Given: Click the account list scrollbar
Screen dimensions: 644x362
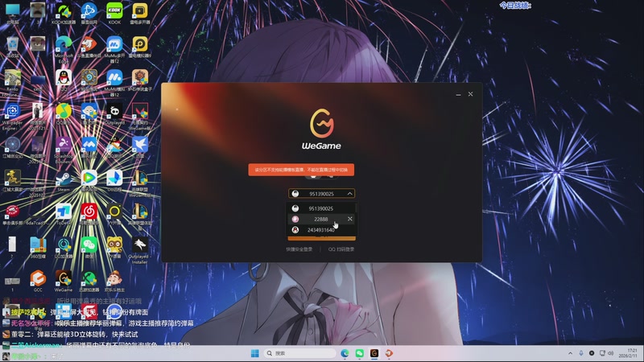Looking at the screenshot, I should (355, 208).
